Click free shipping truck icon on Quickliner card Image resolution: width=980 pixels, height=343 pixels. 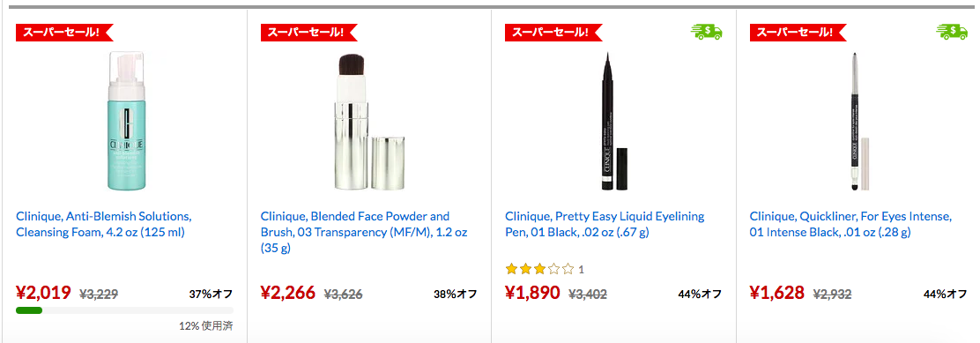[951, 31]
